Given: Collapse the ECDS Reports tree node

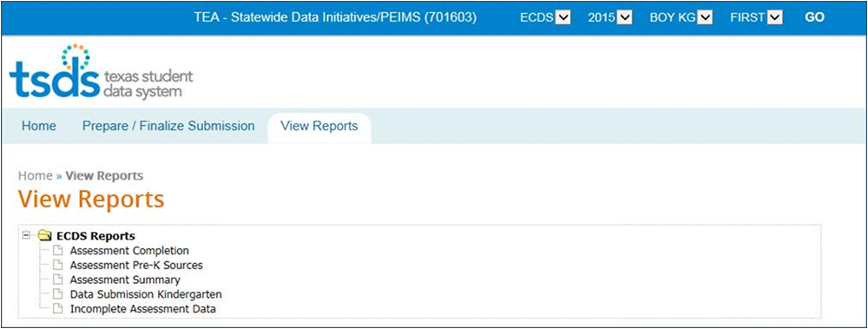Looking at the screenshot, I should pos(25,236).
